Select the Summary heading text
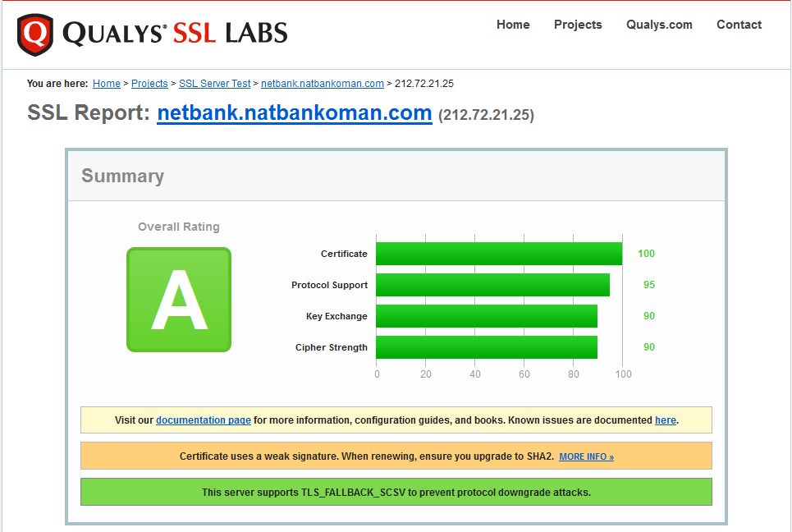Image resolution: width=792 pixels, height=532 pixels. (123, 176)
